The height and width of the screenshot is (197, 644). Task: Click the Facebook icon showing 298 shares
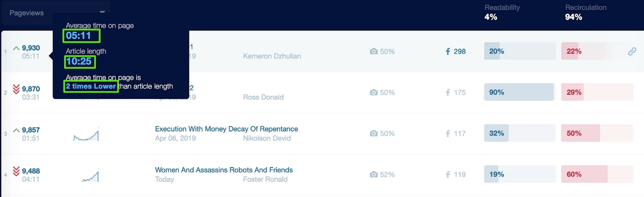coord(448,52)
